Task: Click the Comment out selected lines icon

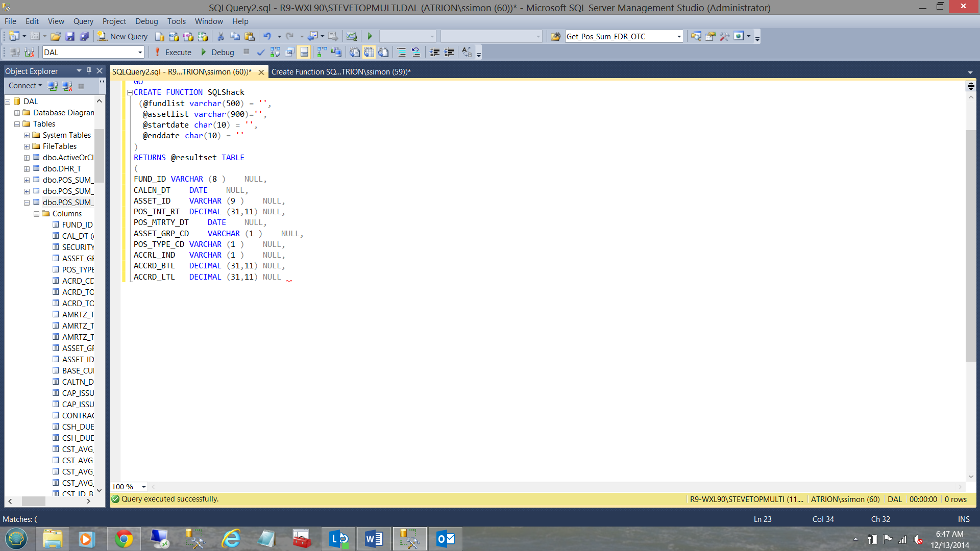Action: click(402, 52)
